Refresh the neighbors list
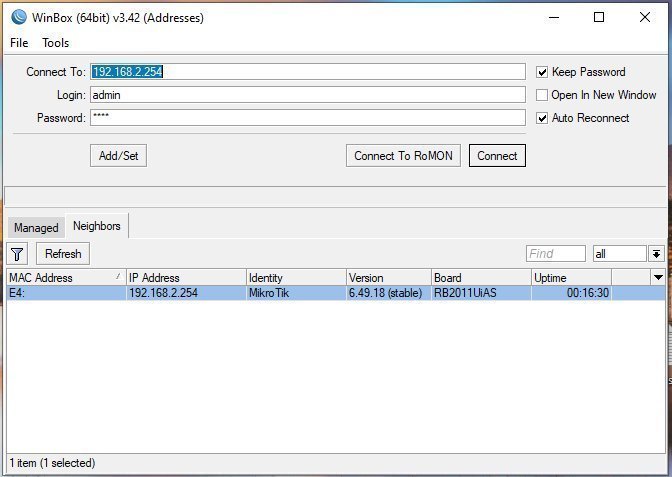 (x=63, y=254)
